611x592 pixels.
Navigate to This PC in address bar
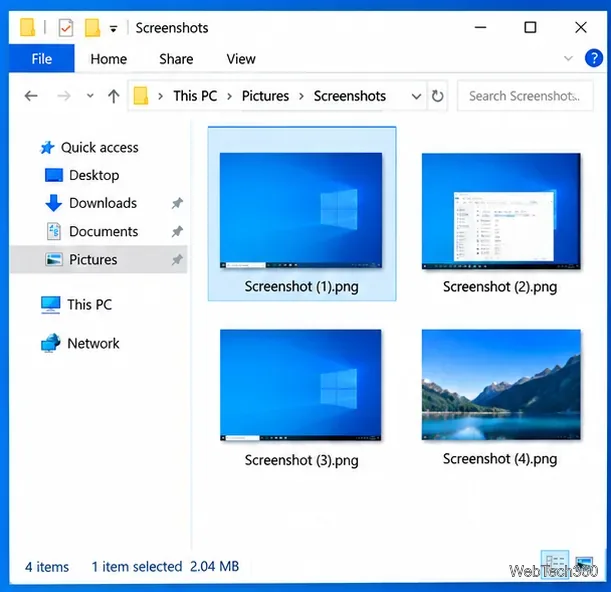(195, 96)
